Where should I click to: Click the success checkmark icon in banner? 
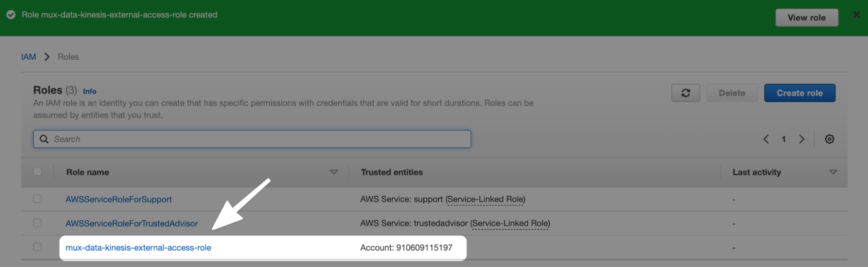[11, 15]
